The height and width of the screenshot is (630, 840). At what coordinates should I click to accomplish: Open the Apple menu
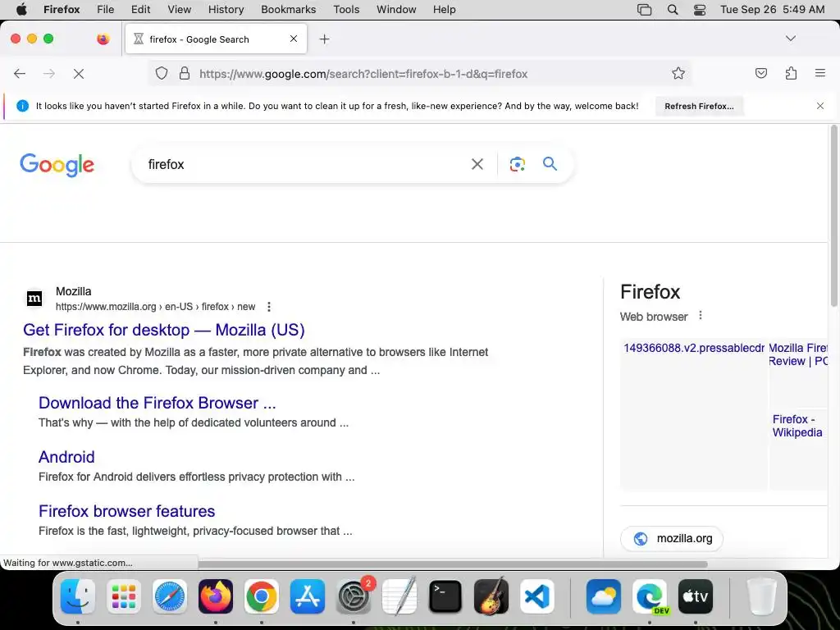(x=21, y=9)
